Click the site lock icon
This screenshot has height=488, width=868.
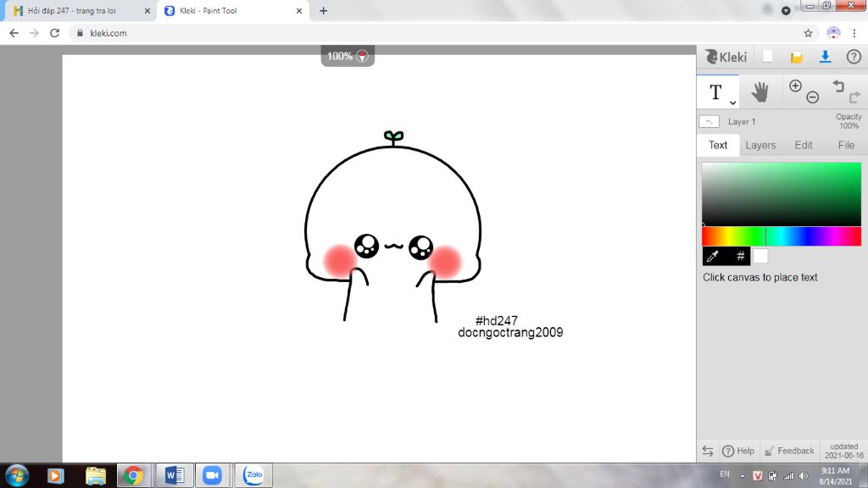click(80, 33)
